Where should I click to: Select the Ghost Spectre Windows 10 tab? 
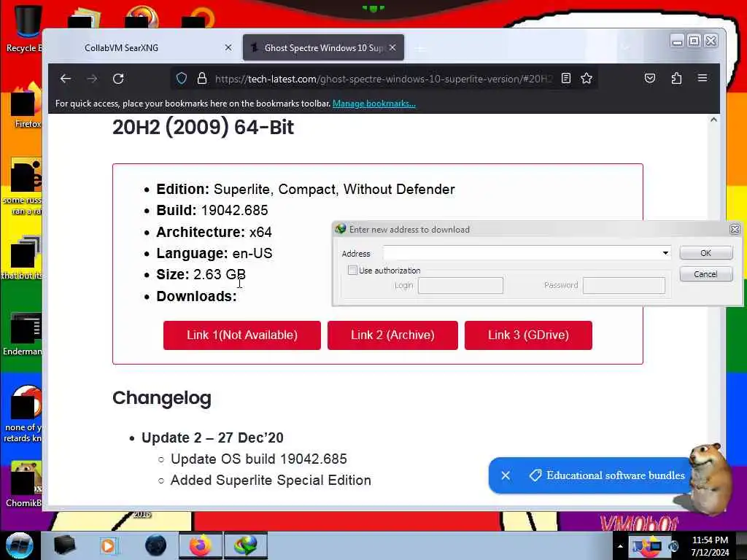pos(323,47)
